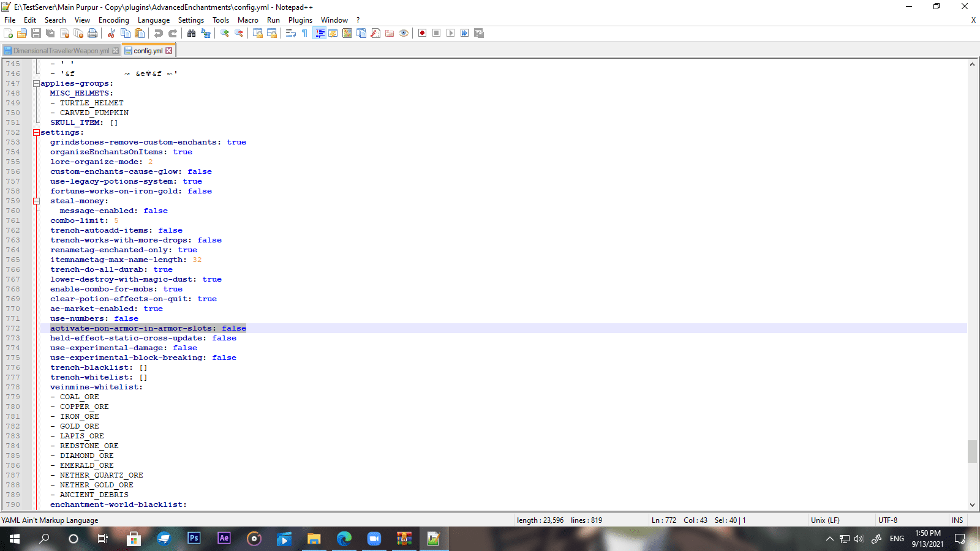The height and width of the screenshot is (551, 980).
Task: Collapse the applies-groups fold marker
Action: pos(36,83)
